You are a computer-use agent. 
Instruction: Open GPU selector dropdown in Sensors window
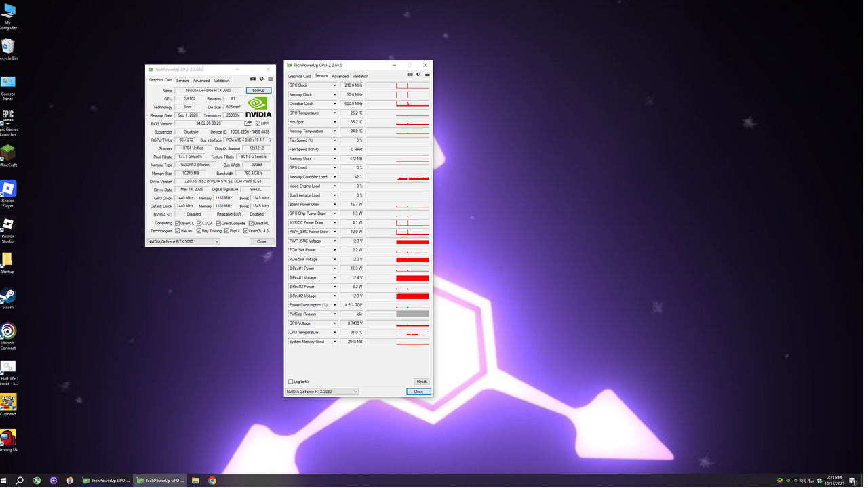[x=321, y=392]
